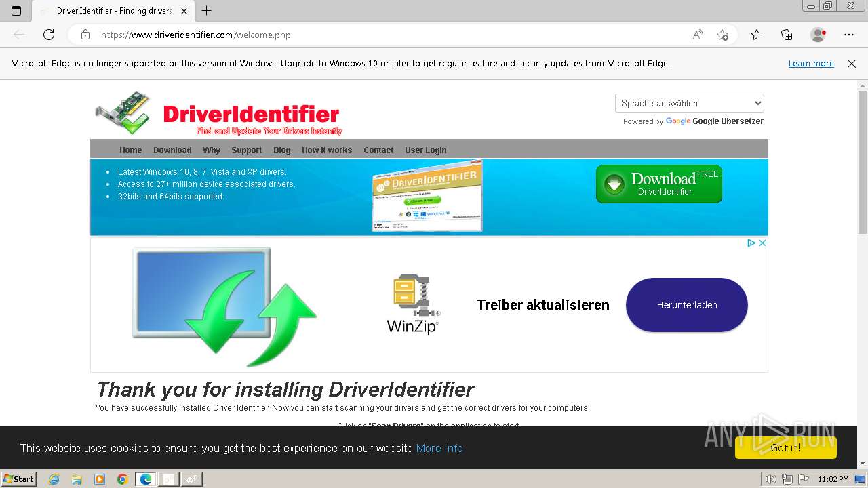Click the Herunterladen ad button

click(687, 305)
